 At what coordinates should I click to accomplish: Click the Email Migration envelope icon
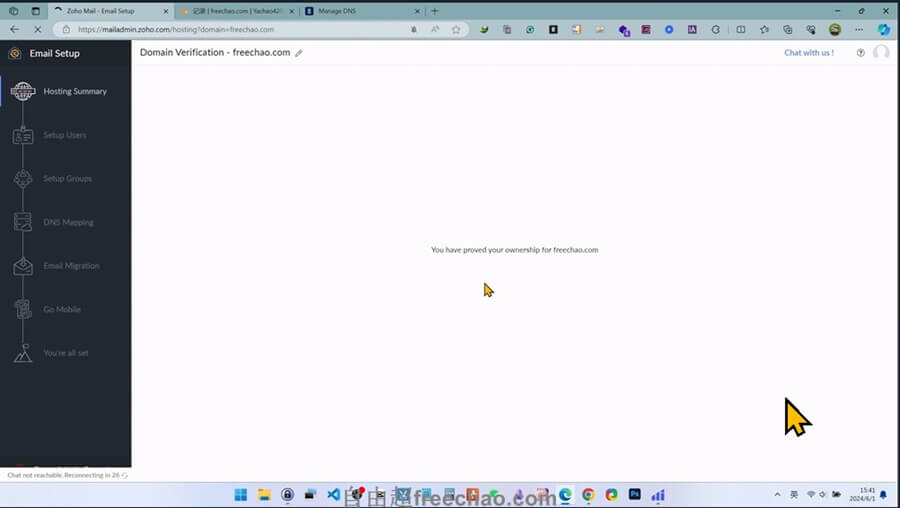[x=22, y=266]
